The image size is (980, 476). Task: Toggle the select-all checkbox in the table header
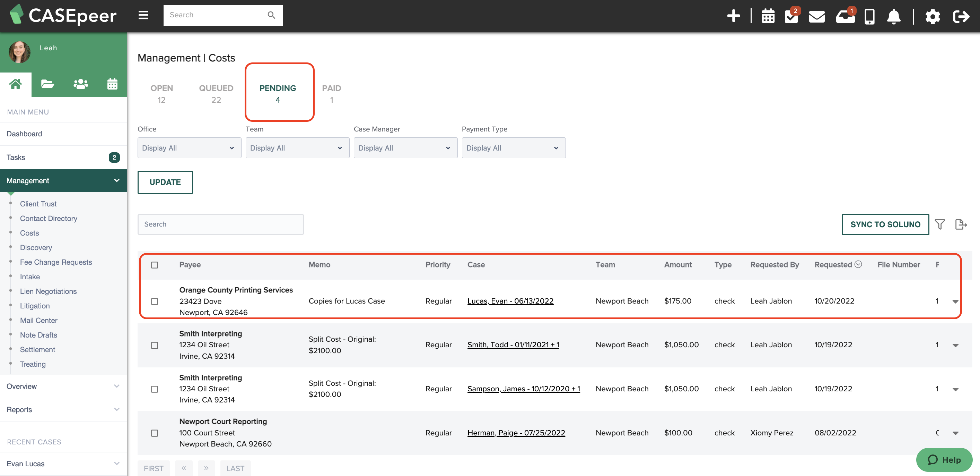click(155, 265)
